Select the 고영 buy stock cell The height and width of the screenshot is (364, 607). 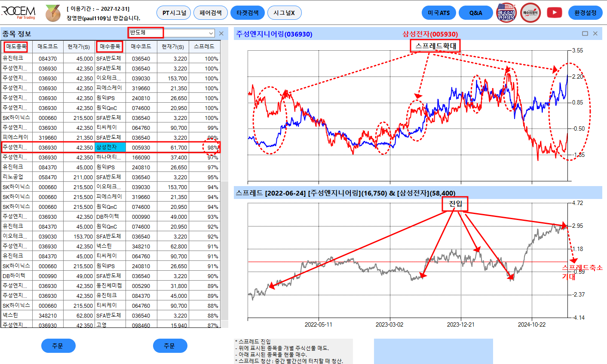pyautogui.click(x=110, y=325)
